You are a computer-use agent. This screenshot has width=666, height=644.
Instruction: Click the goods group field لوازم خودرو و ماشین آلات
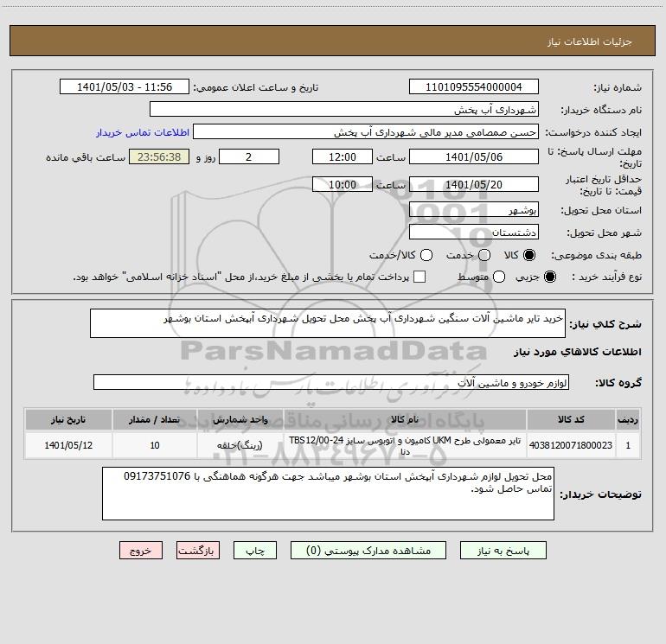[x=331, y=382]
